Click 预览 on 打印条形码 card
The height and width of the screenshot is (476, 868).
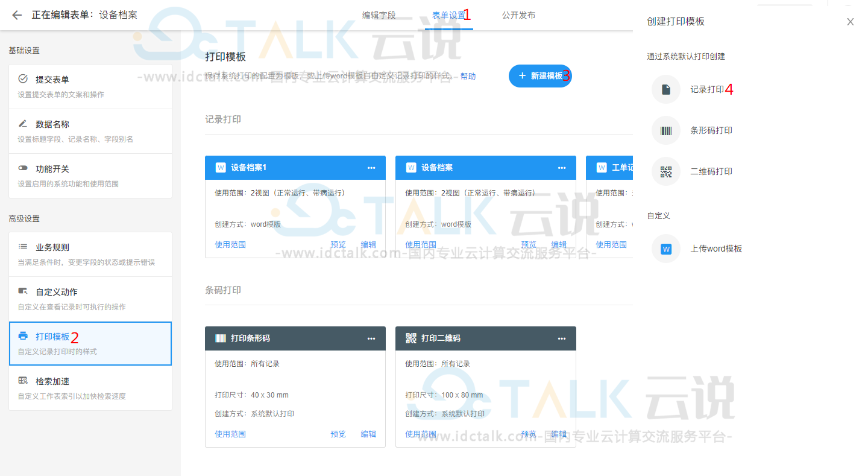[338, 434]
